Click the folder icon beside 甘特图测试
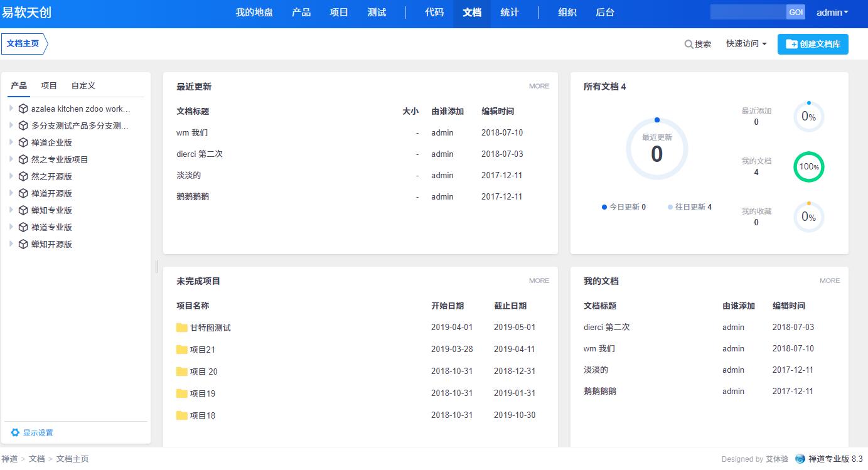Screen dimensions: 868x470 [182, 328]
